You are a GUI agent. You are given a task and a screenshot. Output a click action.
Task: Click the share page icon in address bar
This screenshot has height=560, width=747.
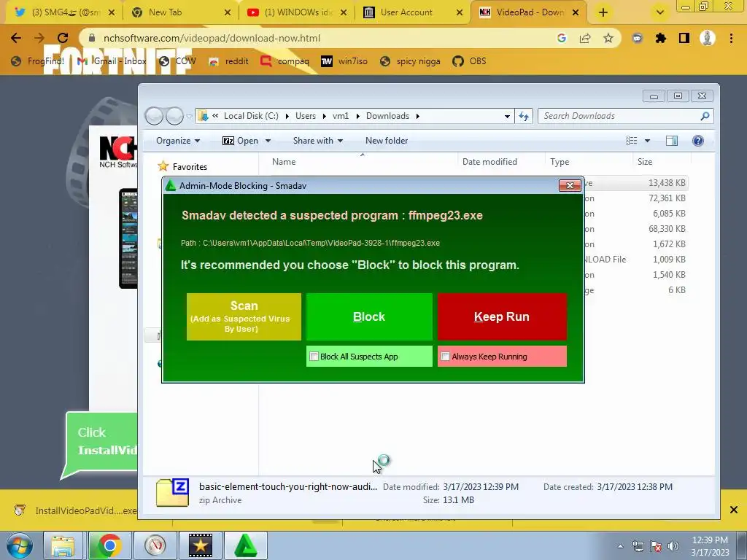pyautogui.click(x=585, y=38)
